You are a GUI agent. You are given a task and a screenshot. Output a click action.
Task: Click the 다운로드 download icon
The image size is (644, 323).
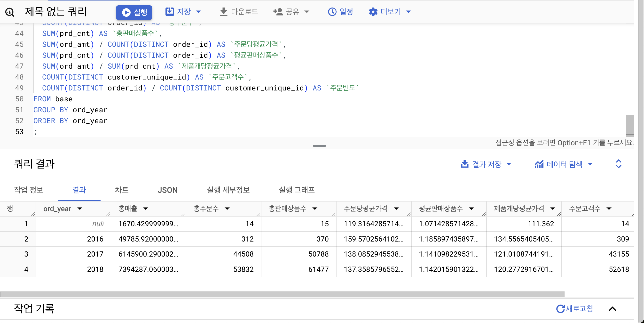[x=223, y=12]
